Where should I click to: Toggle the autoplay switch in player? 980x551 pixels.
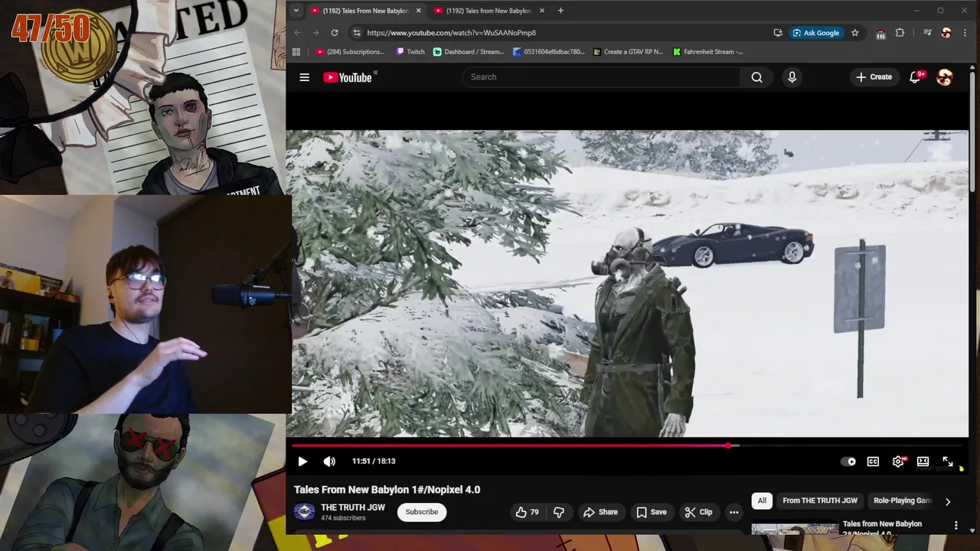848,461
